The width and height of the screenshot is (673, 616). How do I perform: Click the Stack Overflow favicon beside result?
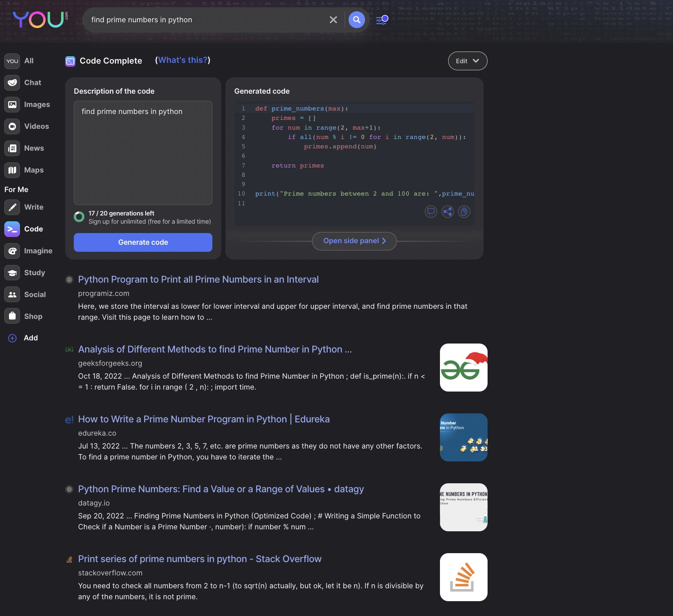69,559
